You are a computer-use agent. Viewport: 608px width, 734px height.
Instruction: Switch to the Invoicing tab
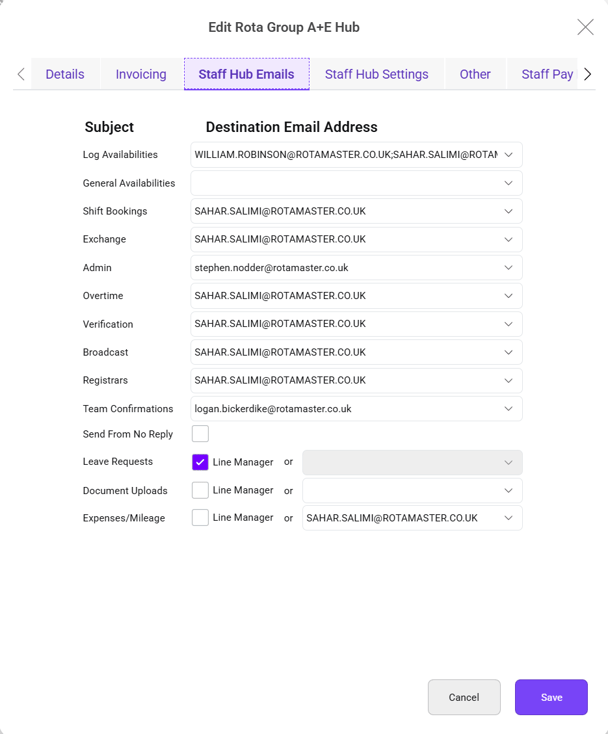click(x=141, y=74)
